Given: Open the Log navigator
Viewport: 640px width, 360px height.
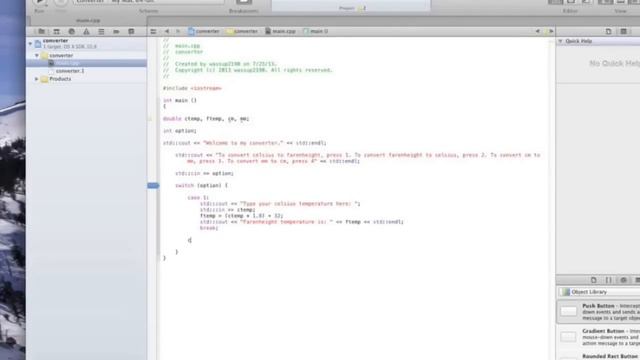Looking at the screenshot, I should pos(131,31).
